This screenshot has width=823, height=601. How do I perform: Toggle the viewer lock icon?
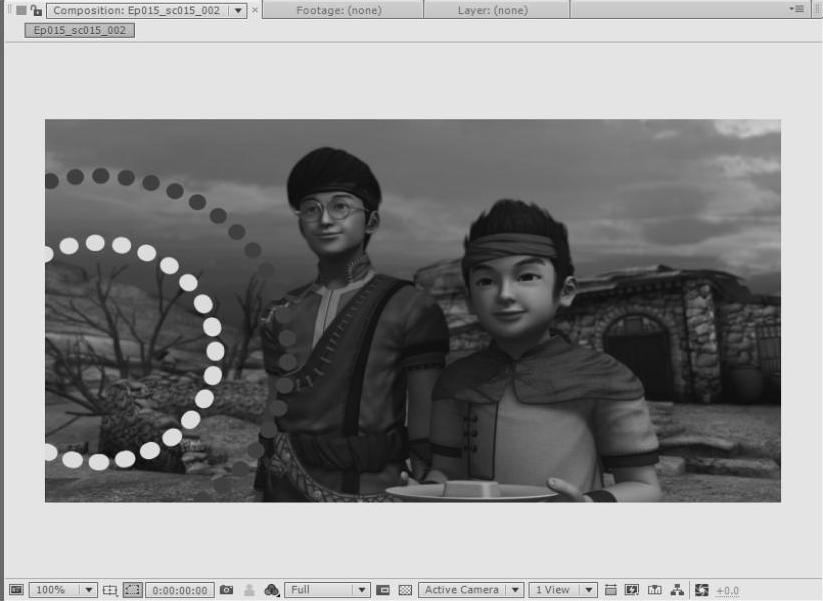tap(36, 10)
